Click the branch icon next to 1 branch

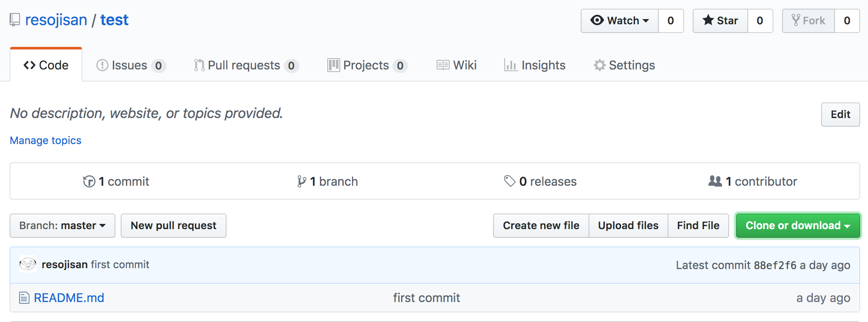301,181
